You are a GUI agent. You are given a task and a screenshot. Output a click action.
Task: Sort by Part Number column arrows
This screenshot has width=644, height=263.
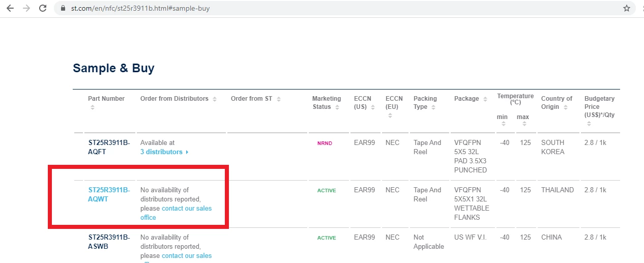click(x=92, y=107)
